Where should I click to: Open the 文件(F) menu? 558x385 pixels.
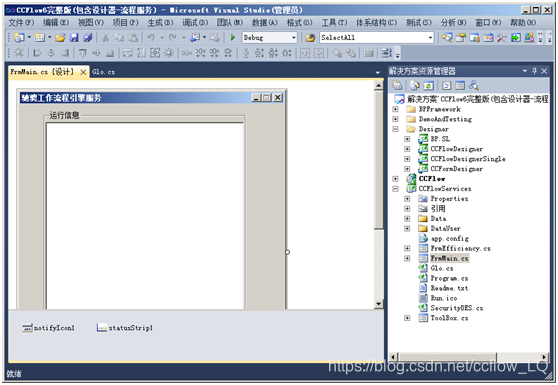21,23
